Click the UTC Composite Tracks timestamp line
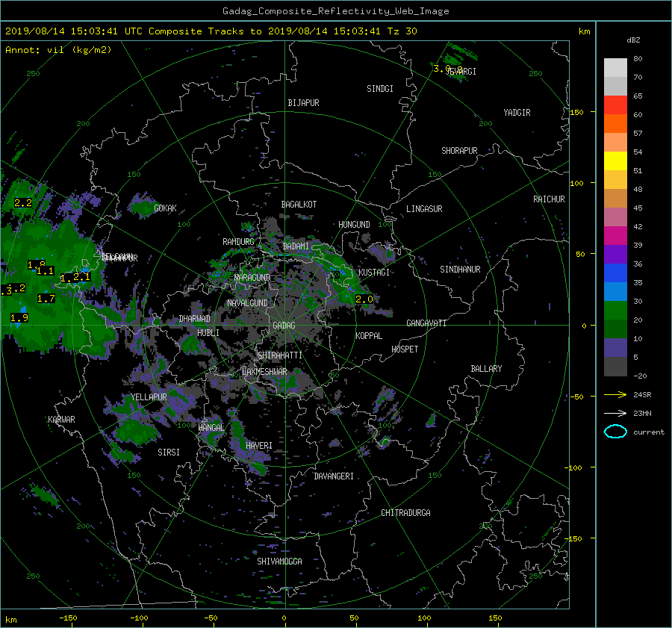 coord(211,31)
